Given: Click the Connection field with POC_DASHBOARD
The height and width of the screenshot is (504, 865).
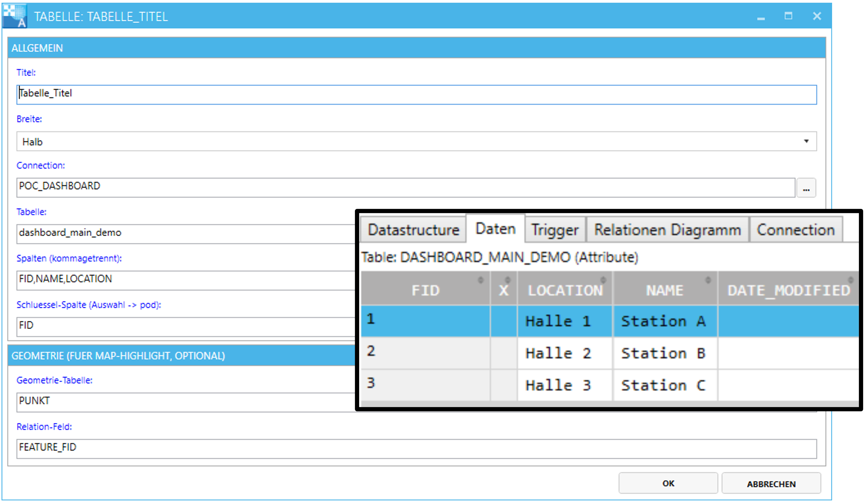Looking at the screenshot, I should coord(406,188).
